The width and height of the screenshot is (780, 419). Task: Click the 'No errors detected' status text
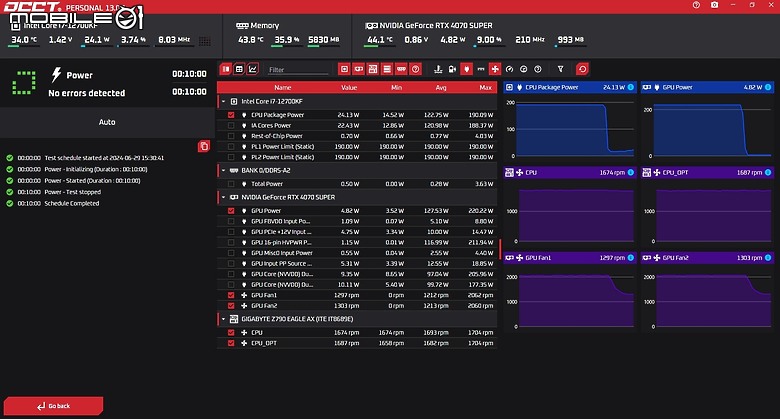tap(87, 93)
